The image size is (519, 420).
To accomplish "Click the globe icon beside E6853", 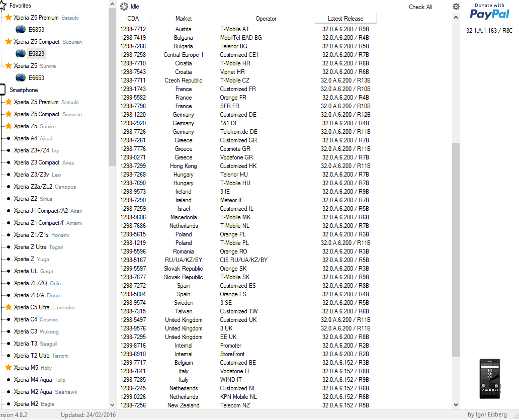I will pyautogui.click(x=21, y=30).
